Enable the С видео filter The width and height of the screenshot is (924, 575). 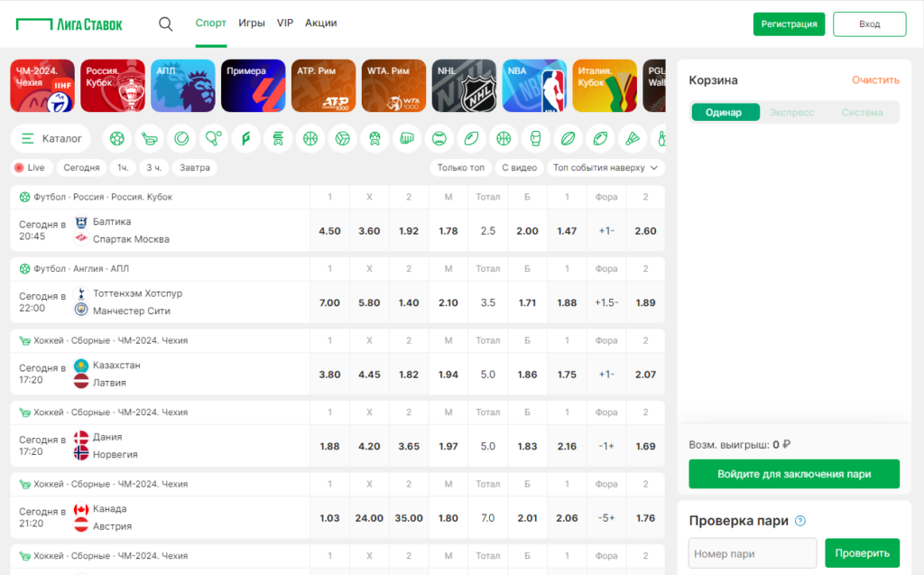click(519, 168)
